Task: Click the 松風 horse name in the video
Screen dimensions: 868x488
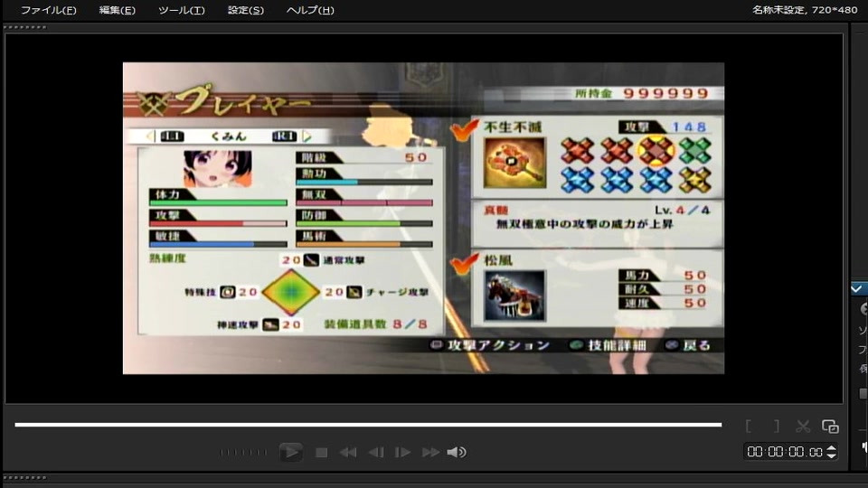Action: (498, 260)
